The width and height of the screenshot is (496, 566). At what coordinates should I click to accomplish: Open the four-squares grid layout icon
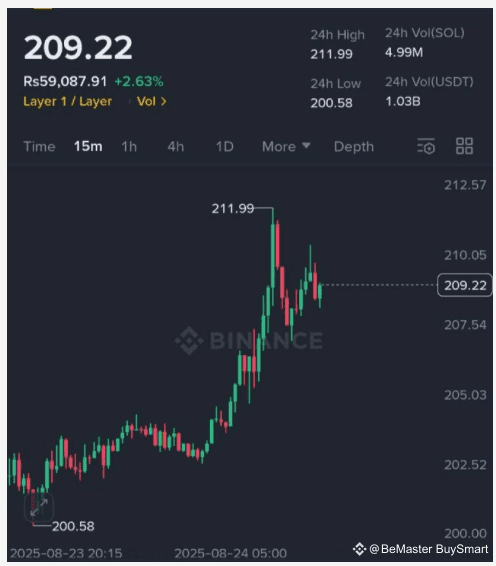click(x=464, y=146)
